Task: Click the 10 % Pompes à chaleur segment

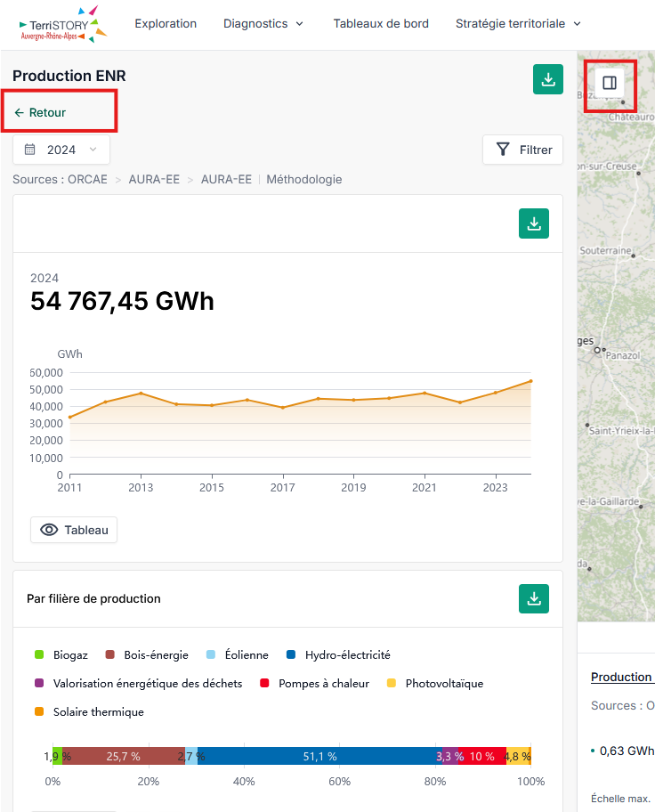Action: click(482, 756)
